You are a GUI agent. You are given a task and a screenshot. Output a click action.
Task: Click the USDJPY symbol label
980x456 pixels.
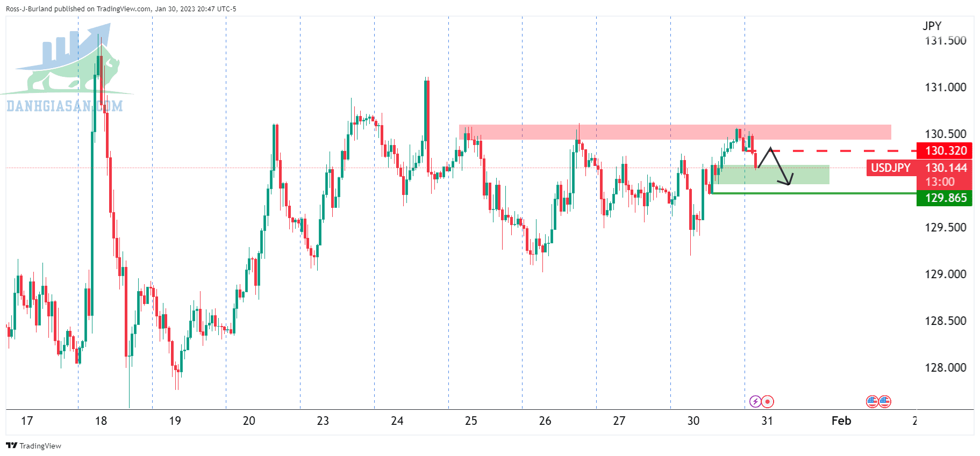[891, 168]
